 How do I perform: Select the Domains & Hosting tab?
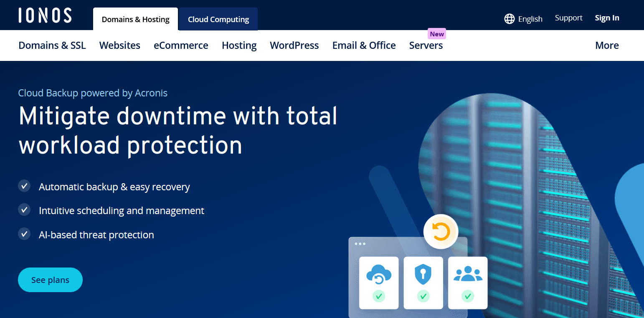(135, 20)
